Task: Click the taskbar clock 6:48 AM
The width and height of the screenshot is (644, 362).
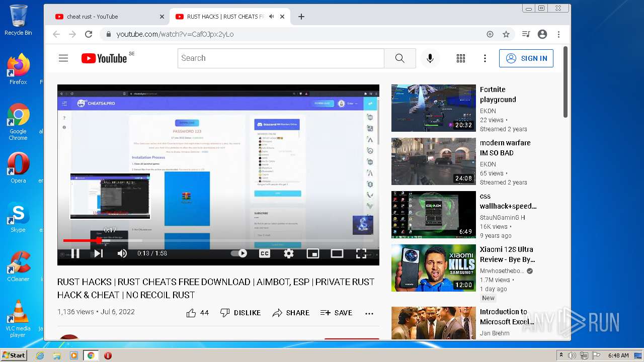Action: pos(618,355)
